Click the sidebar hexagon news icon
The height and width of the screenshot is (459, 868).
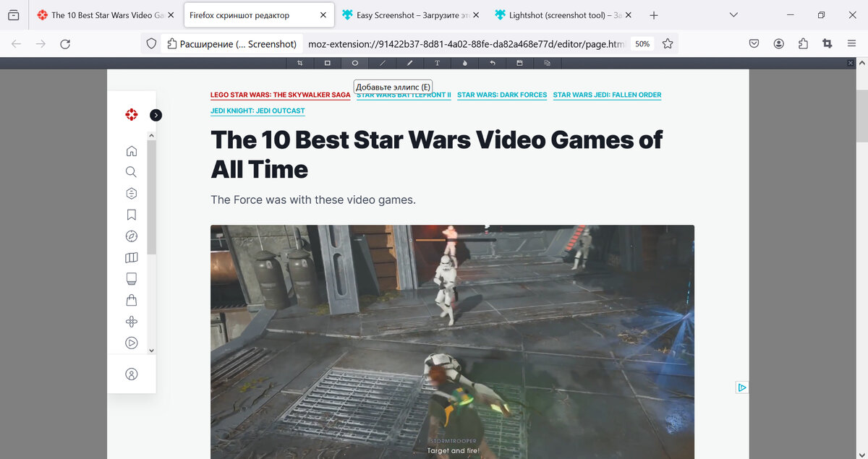pos(131,193)
